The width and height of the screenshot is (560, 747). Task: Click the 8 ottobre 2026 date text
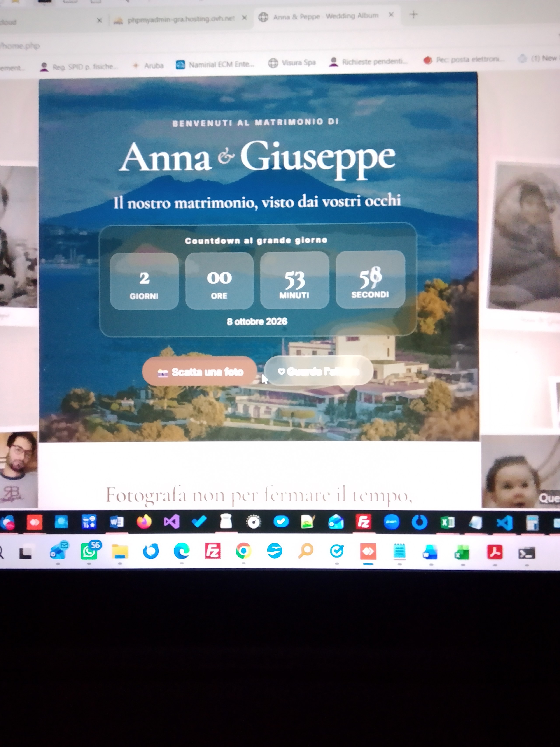257,322
